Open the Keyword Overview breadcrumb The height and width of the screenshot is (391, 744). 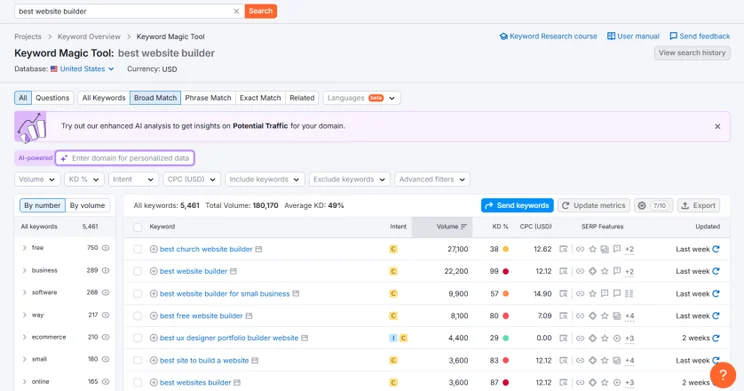pos(89,37)
